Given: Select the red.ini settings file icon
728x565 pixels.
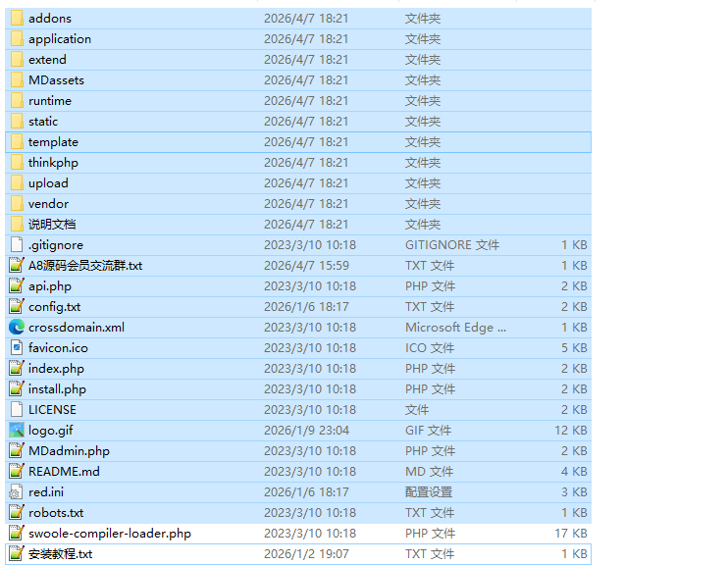Looking at the screenshot, I should 17,491.
